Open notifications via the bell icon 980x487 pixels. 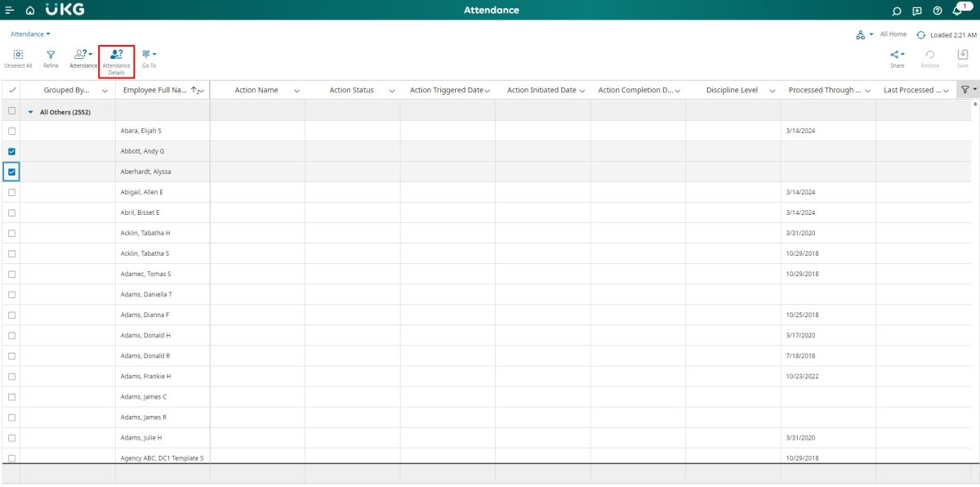(955, 11)
